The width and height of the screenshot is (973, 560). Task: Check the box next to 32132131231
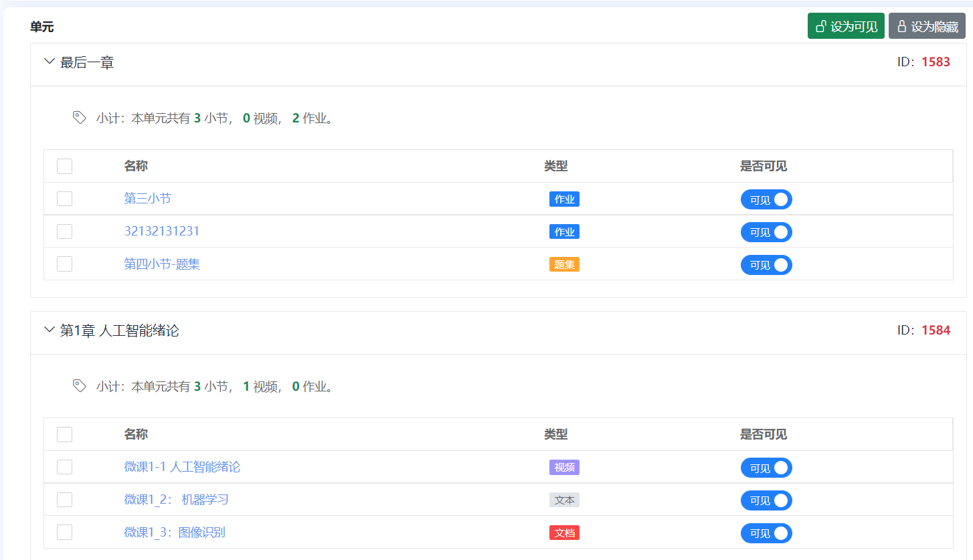64,231
